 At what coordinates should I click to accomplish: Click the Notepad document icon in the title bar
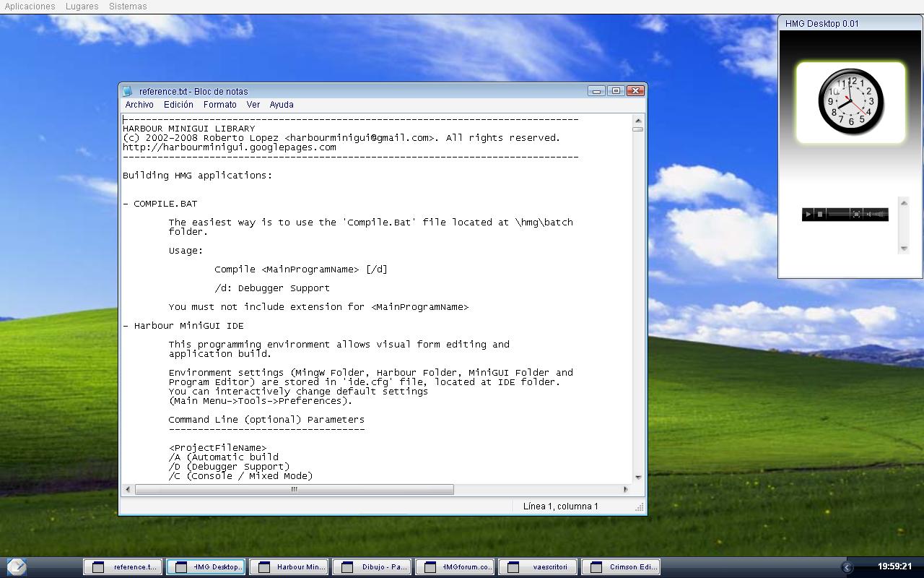[127, 90]
